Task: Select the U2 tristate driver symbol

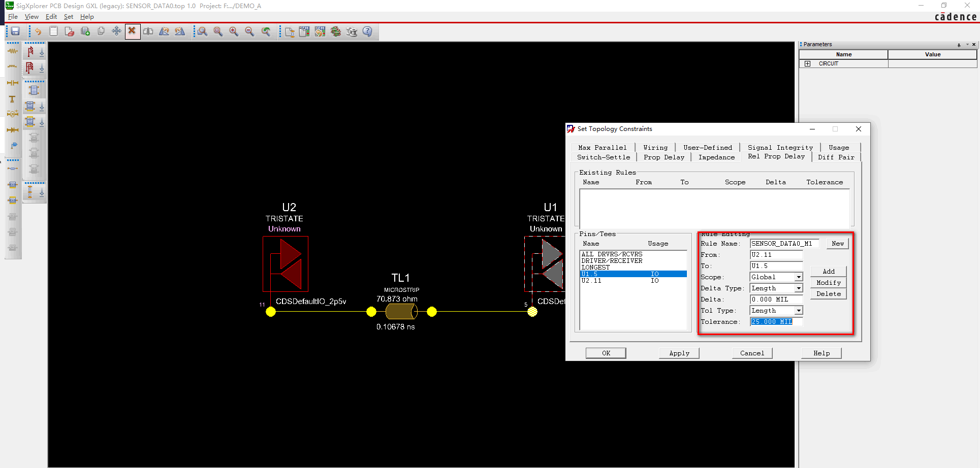Action: pyautogui.click(x=286, y=264)
